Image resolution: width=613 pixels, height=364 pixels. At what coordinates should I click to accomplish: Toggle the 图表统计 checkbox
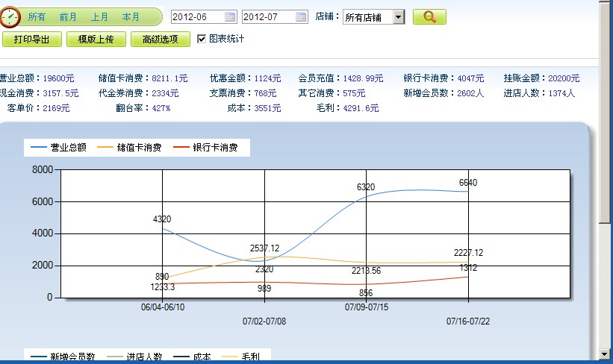tap(202, 39)
